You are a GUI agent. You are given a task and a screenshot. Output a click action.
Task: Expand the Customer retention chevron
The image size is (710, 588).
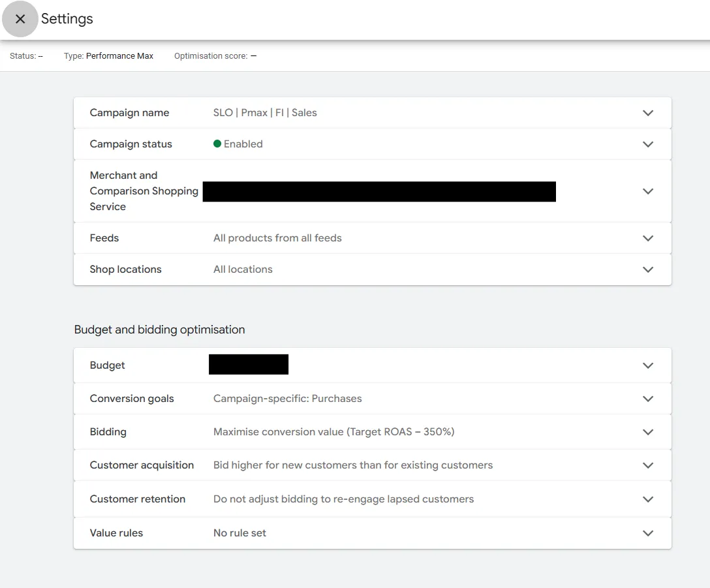[647, 499]
